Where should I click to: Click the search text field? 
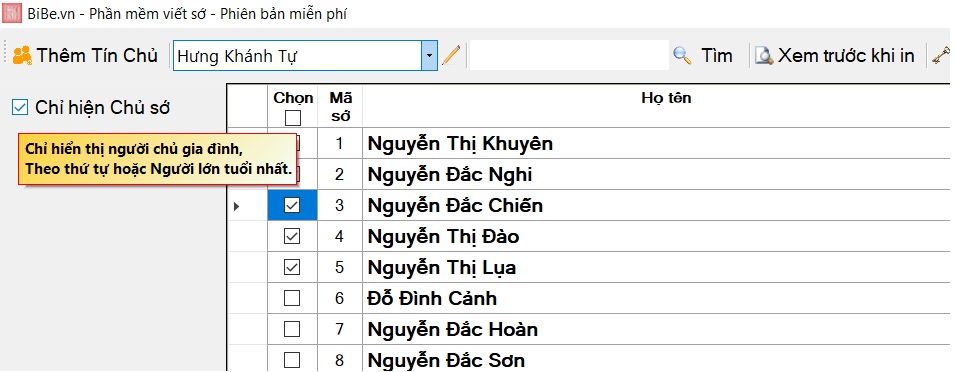[569, 55]
